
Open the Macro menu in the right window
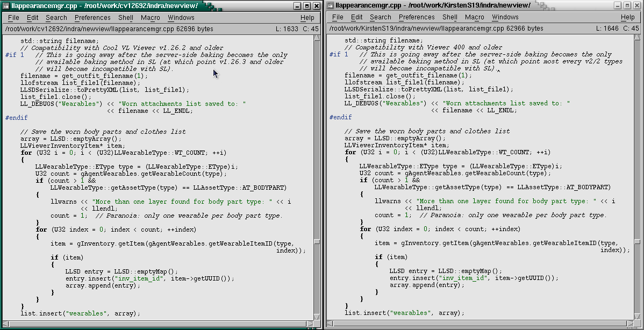(x=475, y=18)
